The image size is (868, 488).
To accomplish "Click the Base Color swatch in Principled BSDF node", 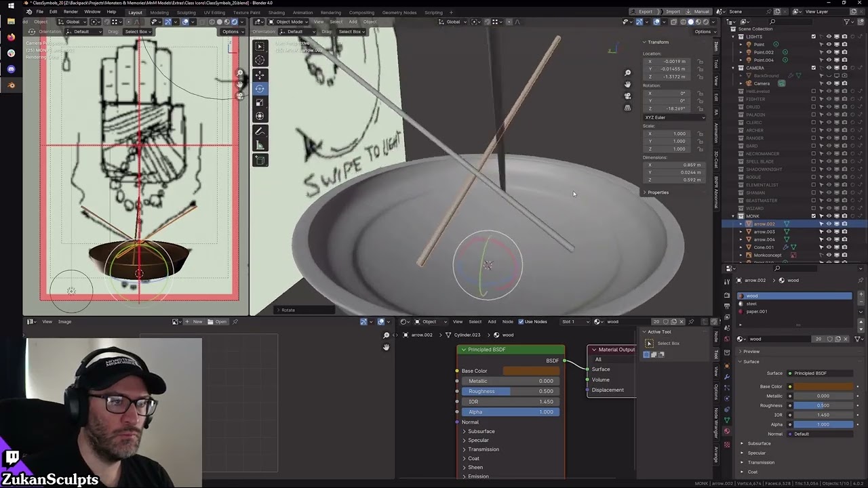I will point(531,371).
